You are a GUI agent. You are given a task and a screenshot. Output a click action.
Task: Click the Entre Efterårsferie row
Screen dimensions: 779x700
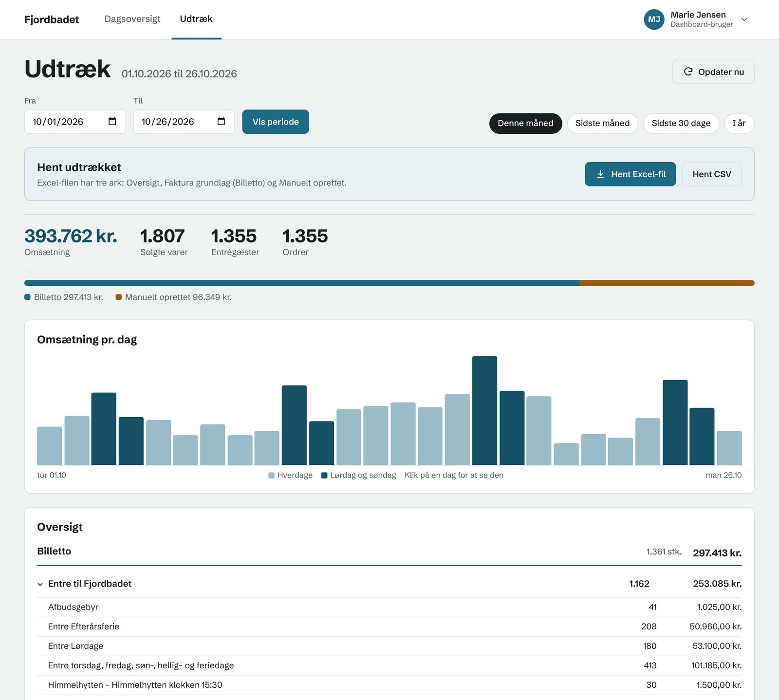pyautogui.click(x=389, y=626)
